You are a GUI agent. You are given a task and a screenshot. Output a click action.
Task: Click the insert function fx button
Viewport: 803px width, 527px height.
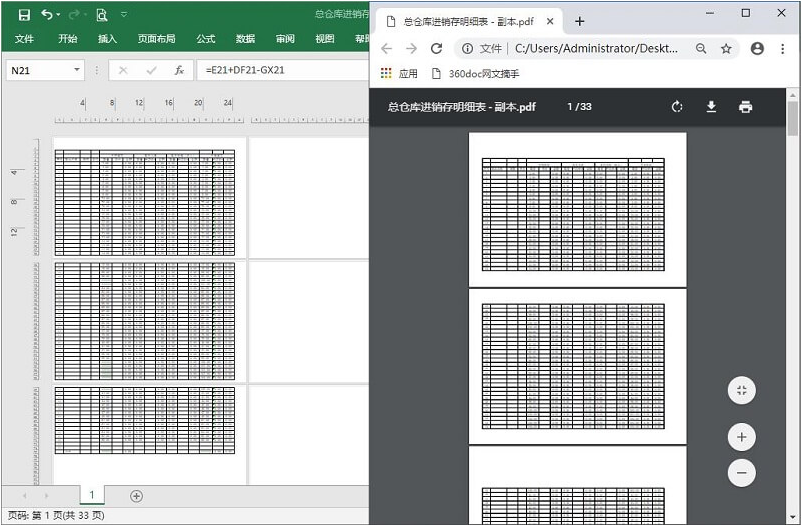coord(179,70)
